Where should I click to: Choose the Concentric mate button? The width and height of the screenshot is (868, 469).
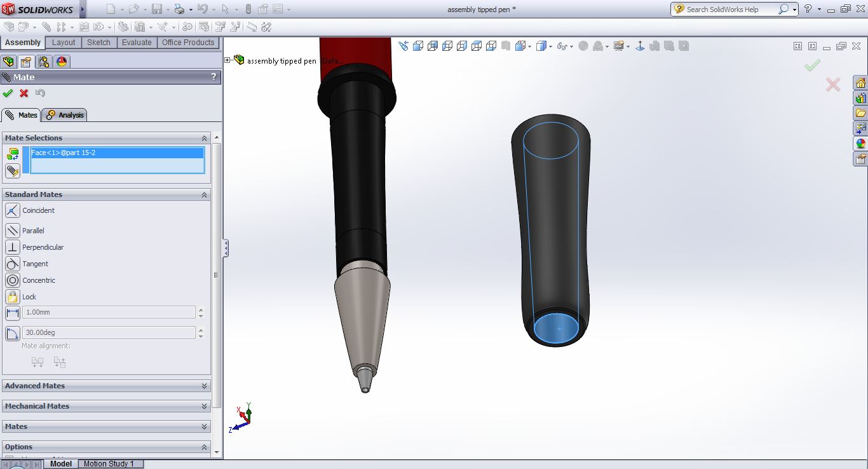point(13,280)
